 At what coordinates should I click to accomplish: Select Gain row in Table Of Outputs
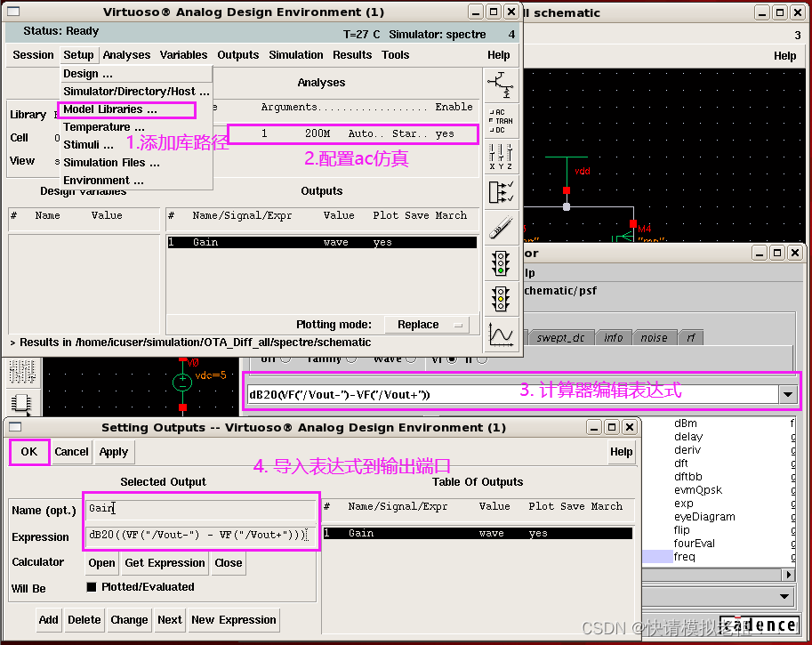coord(478,533)
